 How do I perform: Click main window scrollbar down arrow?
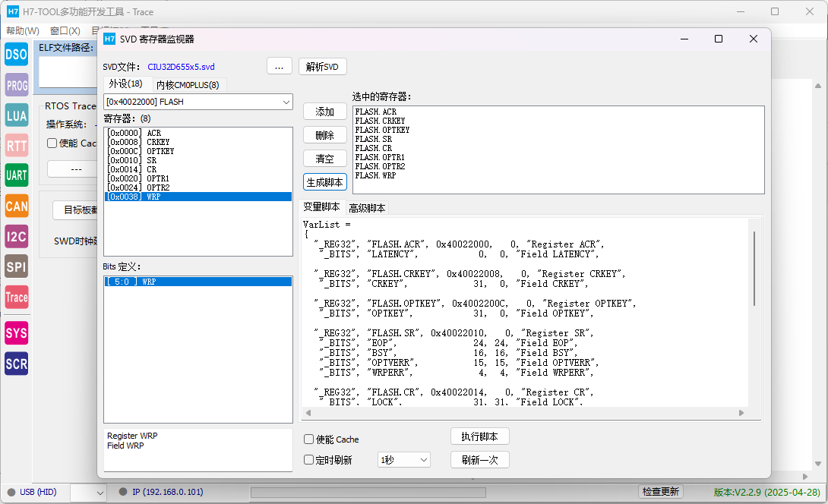pos(818,464)
